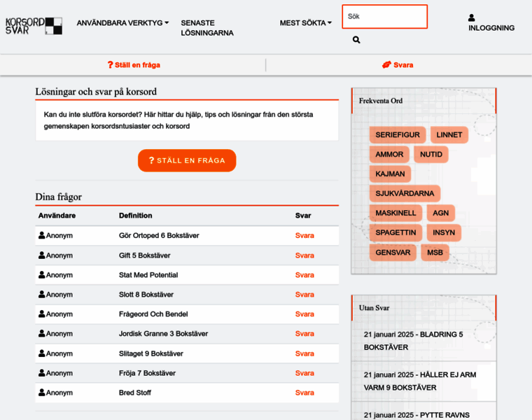Select the KAJMAN frequent word tag
The image size is (532, 420).
[x=390, y=174]
